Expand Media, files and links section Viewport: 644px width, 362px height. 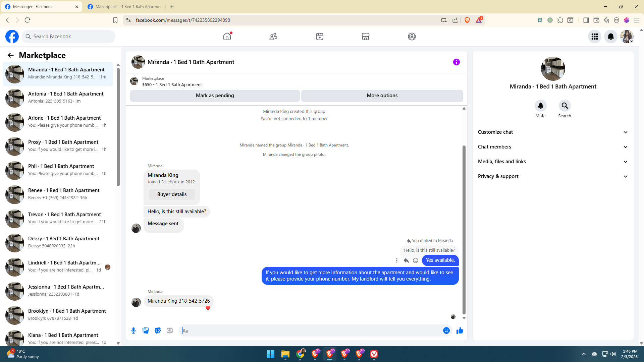pos(553,162)
